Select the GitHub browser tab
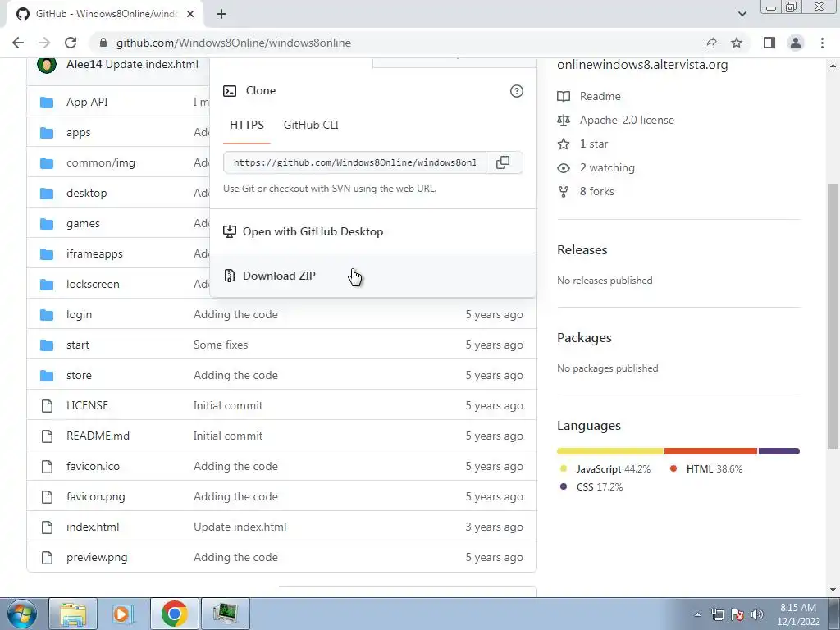Image resolution: width=840 pixels, height=630 pixels. (x=104, y=14)
